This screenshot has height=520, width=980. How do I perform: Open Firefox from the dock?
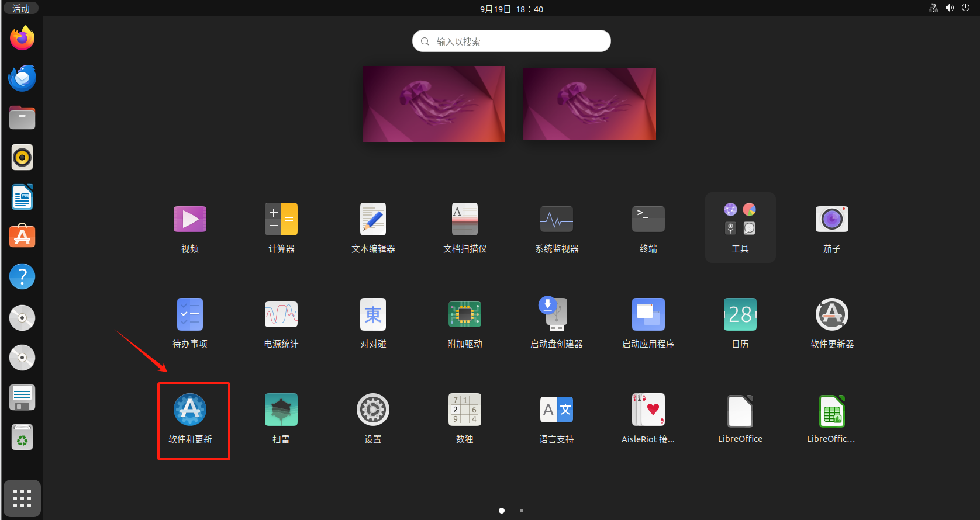(x=22, y=38)
